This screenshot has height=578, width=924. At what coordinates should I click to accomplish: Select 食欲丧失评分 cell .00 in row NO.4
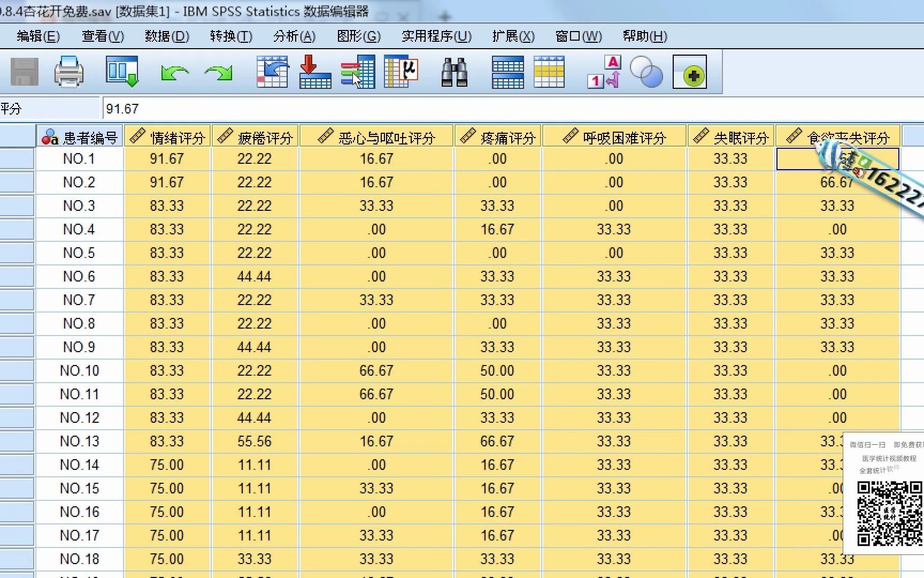[838, 230]
